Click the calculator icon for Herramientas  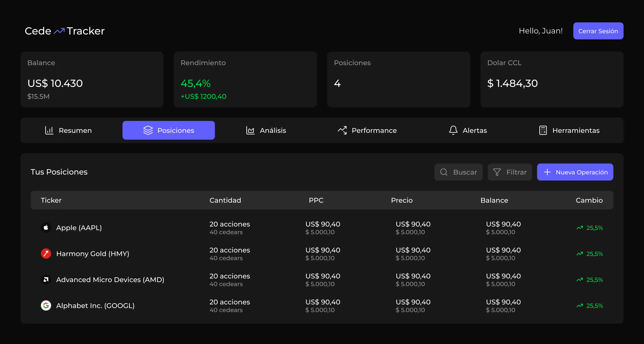tap(543, 130)
